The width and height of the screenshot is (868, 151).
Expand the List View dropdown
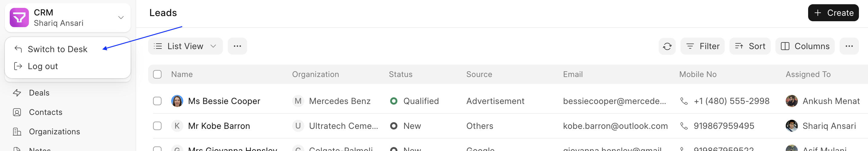point(185,46)
